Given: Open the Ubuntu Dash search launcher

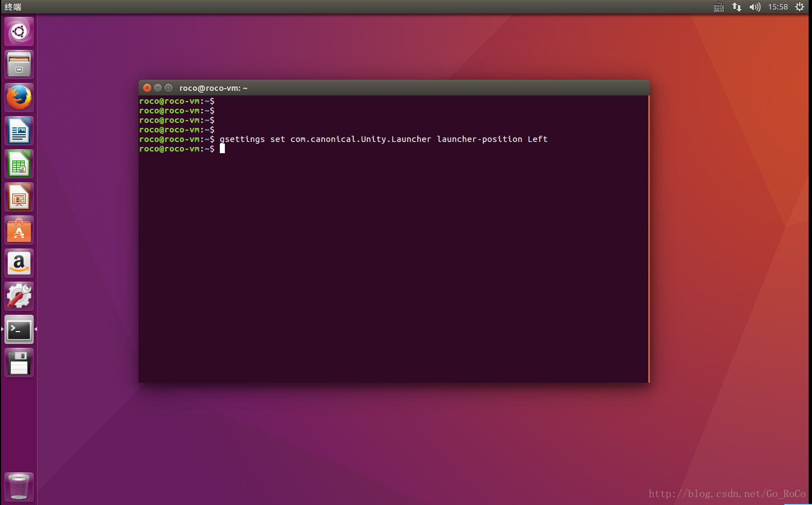Looking at the screenshot, I should (x=19, y=31).
